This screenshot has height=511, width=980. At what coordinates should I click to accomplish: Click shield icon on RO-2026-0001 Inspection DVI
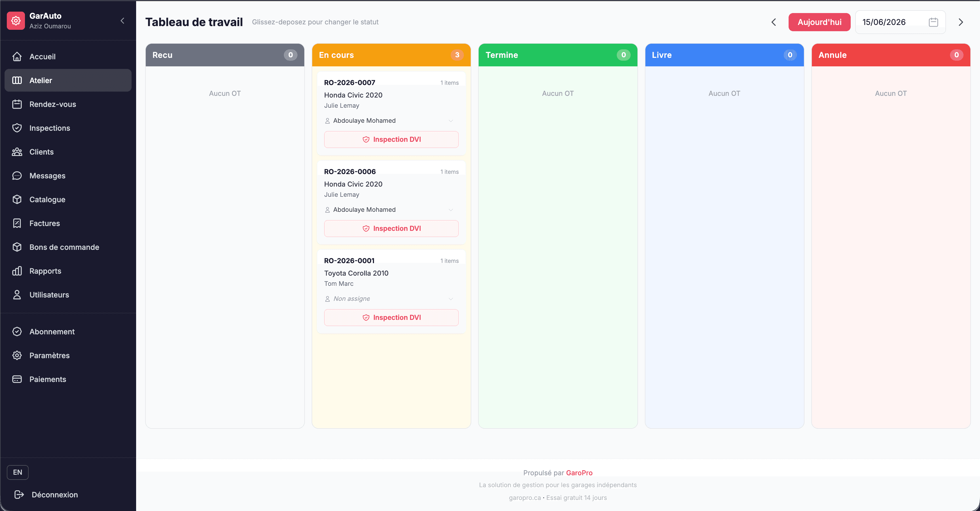366,317
